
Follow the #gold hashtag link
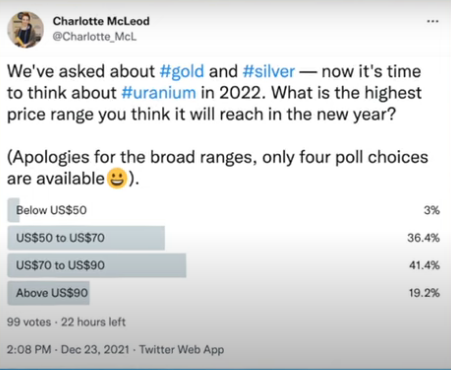182,72
